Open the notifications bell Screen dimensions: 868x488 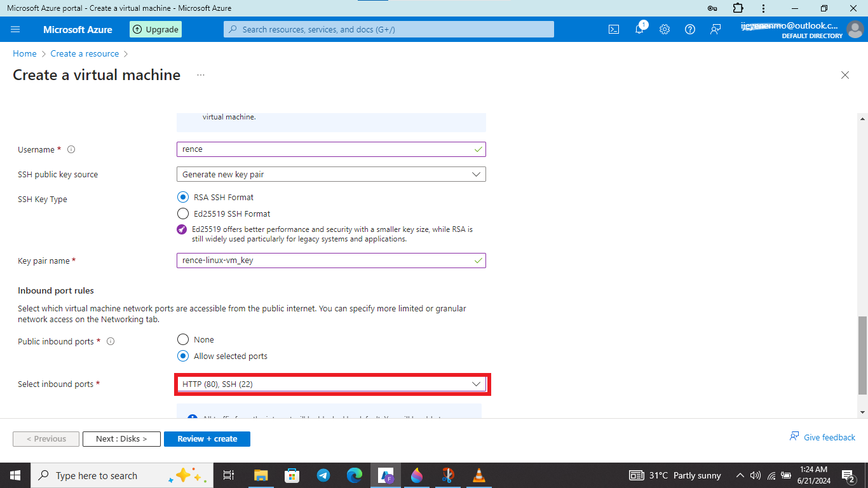pyautogui.click(x=640, y=29)
